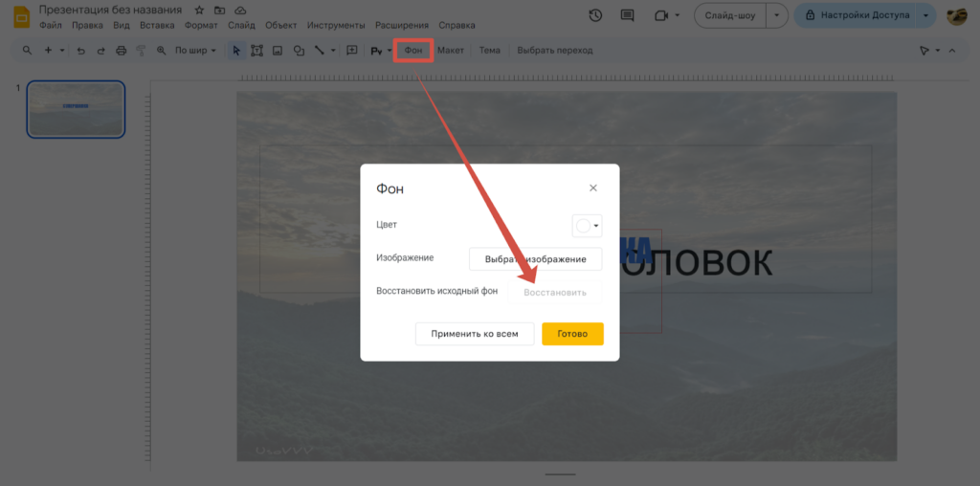Open the Цвет background color swatch
This screenshot has width=980, height=486.
587,226
